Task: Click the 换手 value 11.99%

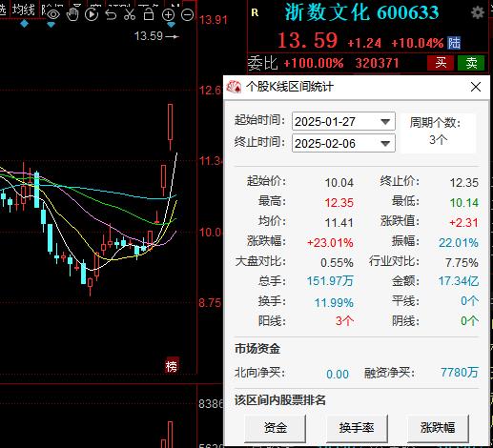Action: pos(334,303)
